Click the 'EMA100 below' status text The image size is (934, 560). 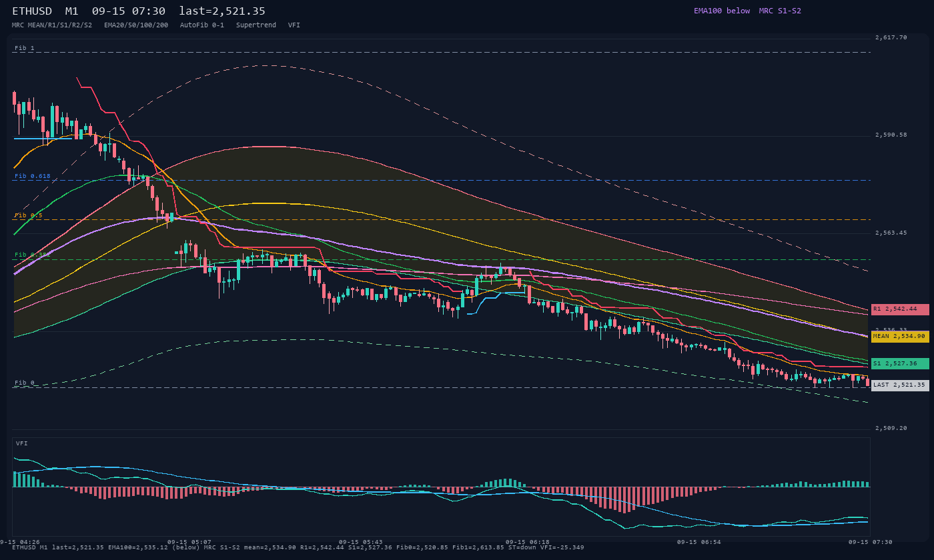pos(722,11)
